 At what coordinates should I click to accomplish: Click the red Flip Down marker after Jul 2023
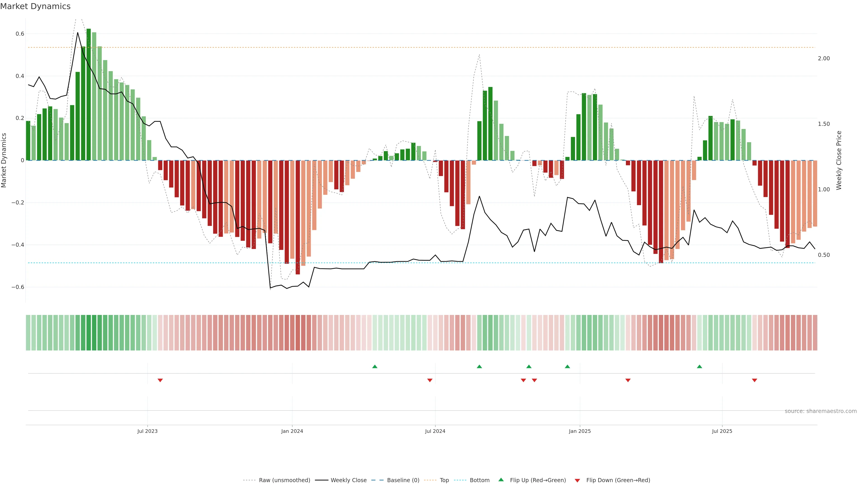point(160,380)
